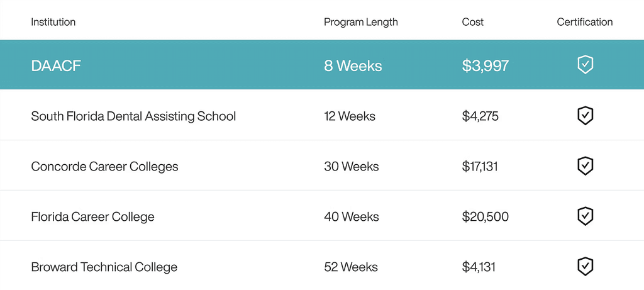Viewport: 644px width, 290px height.
Task: Click Broward Technical College certification shield icon
Action: tap(585, 266)
